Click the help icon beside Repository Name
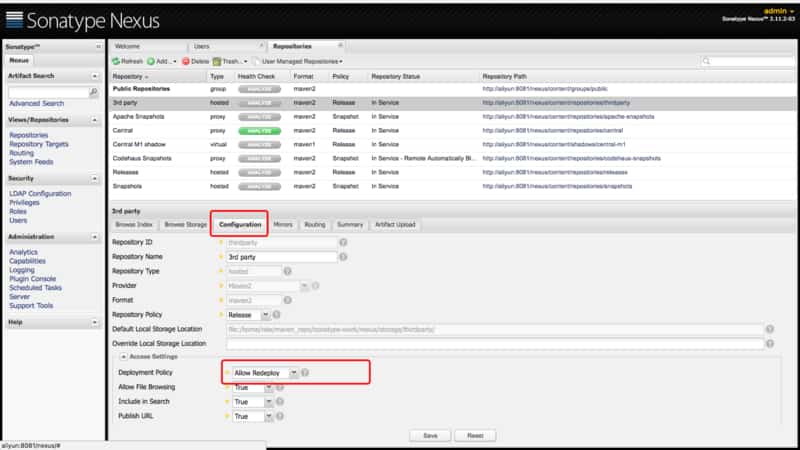 (343, 257)
